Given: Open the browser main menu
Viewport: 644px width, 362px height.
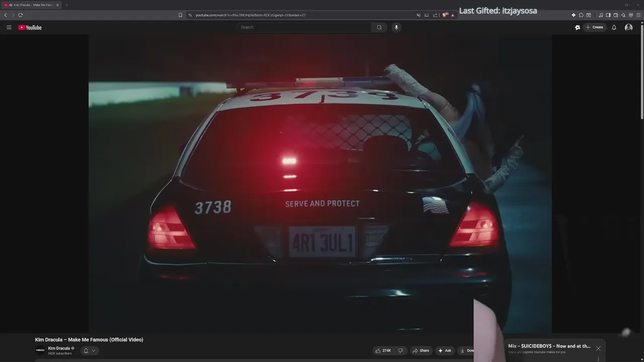Looking at the screenshot, I should click(x=638, y=15).
